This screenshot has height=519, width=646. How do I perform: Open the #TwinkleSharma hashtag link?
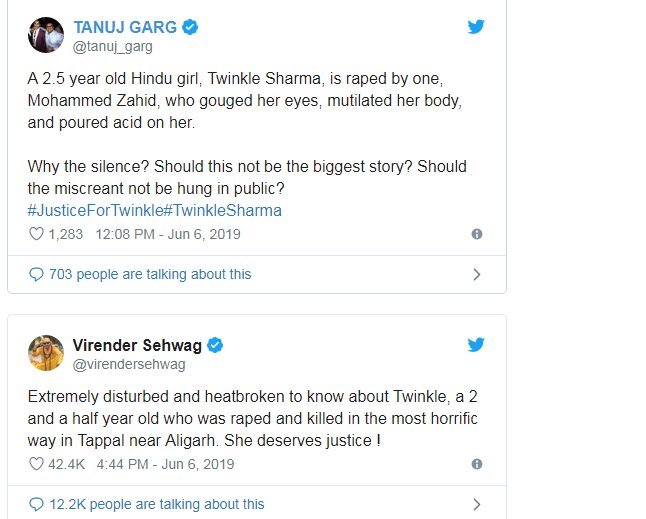click(x=226, y=210)
